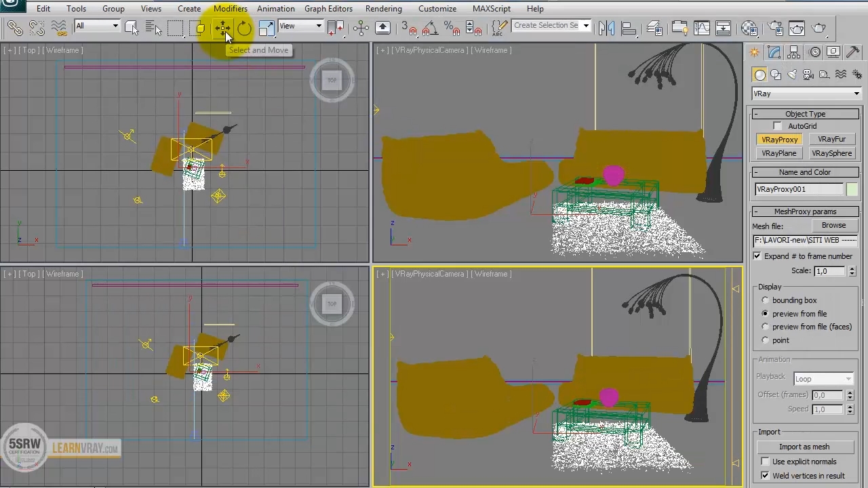Select the Lights category icon
This screenshot has height=488, width=868.
792,75
